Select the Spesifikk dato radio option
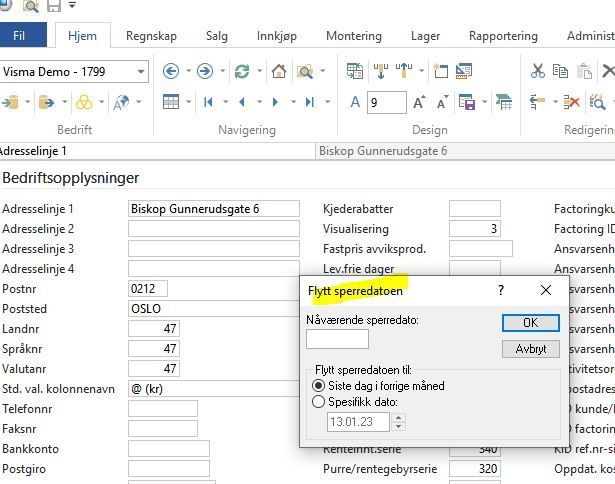615x484 pixels. pos(318,402)
